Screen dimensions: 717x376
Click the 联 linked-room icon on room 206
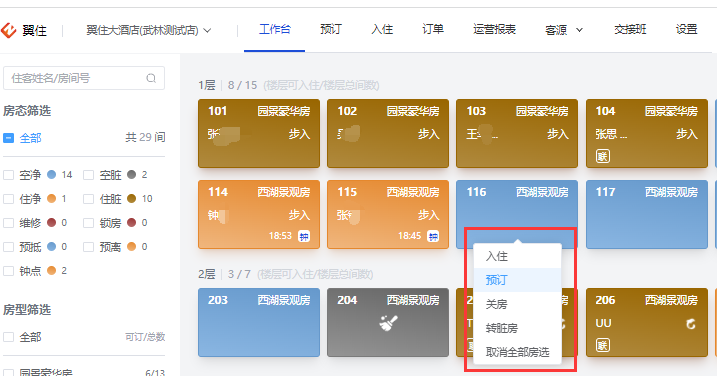603,345
